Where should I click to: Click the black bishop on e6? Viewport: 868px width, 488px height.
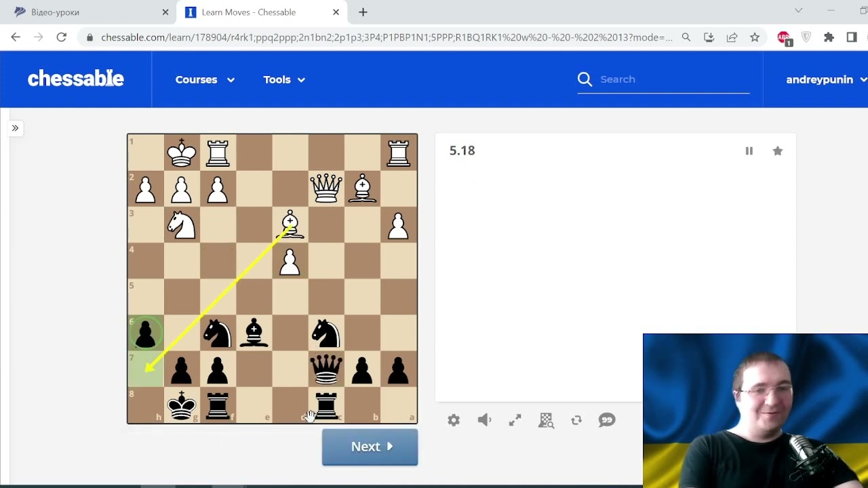click(254, 333)
